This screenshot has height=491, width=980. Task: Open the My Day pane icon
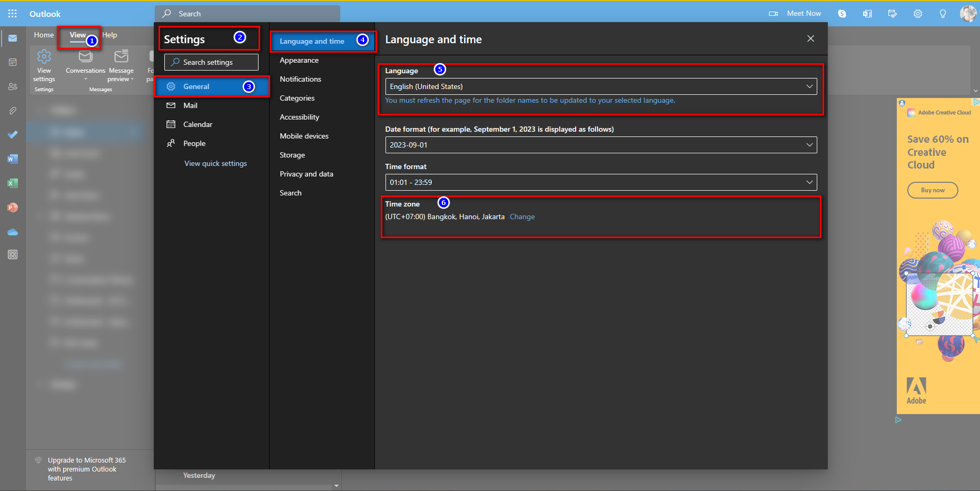[x=893, y=14]
